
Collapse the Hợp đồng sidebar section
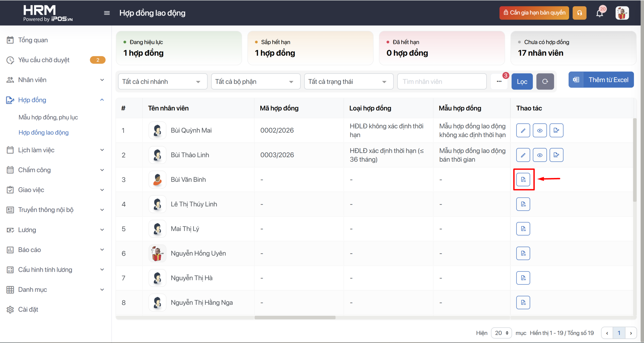[x=102, y=100]
